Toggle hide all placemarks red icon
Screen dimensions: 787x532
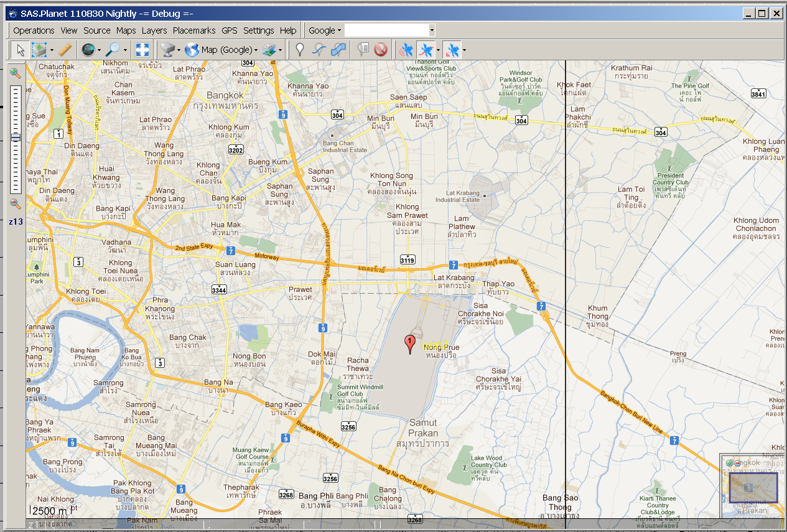(381, 50)
